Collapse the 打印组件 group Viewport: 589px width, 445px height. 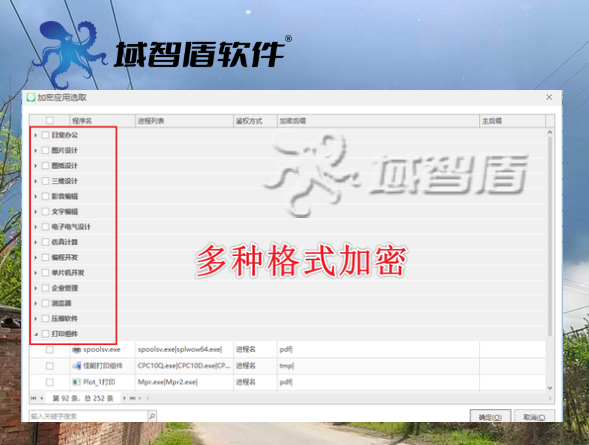click(36, 334)
